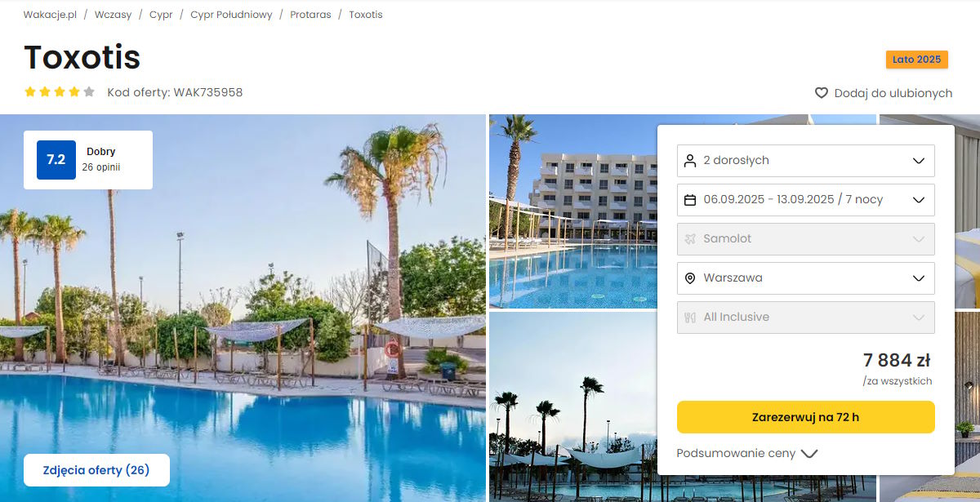
Task: Click the airplane icon beside Samolot
Action: point(690,239)
